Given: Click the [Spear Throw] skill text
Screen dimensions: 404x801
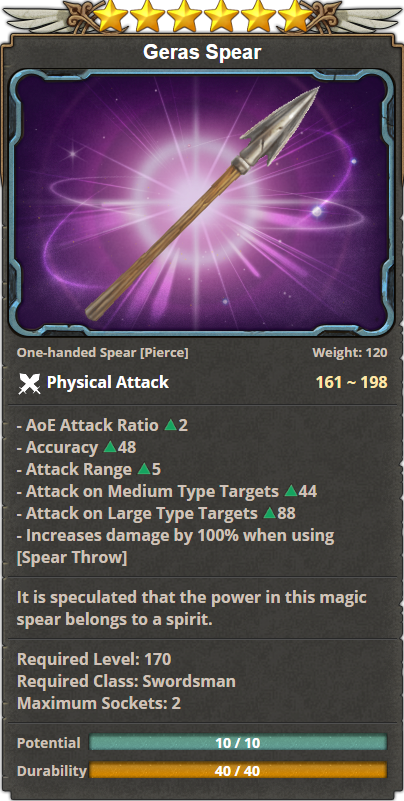Looking at the screenshot, I should 72,558.
